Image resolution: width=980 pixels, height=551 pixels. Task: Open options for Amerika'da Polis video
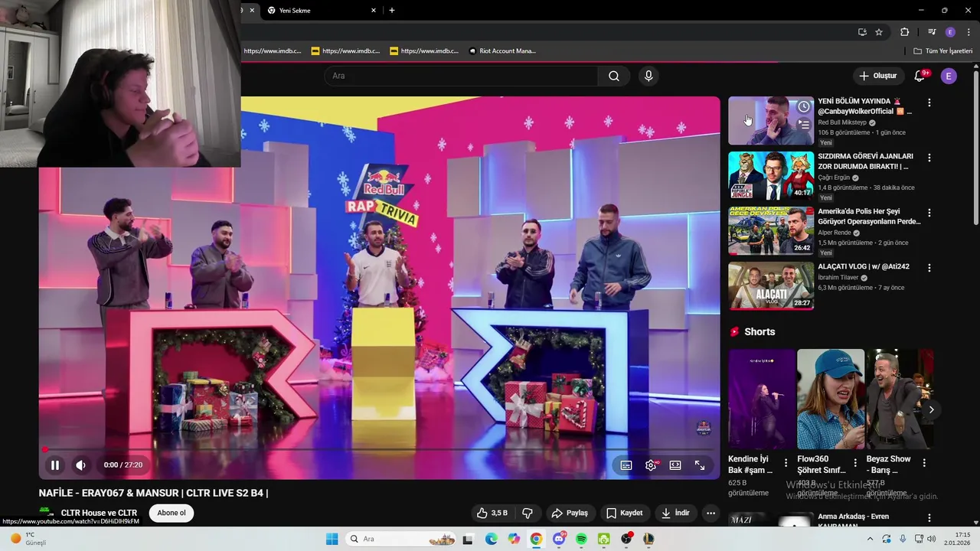[x=929, y=213]
